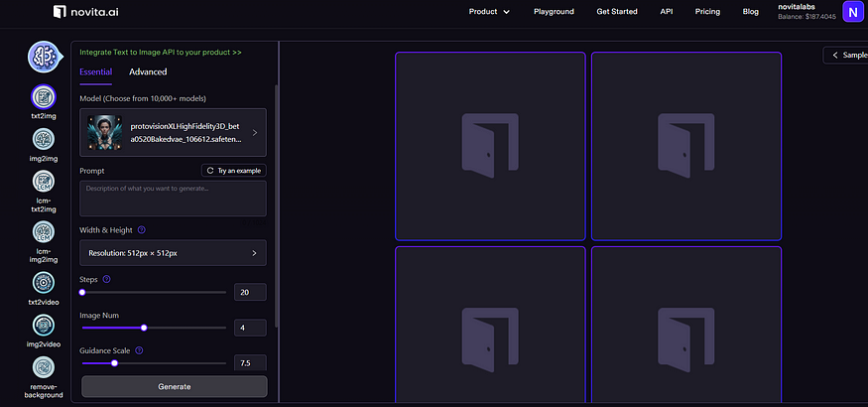The image size is (868, 407).
Task: Click the Guidance Scale slider handle
Action: click(x=115, y=363)
